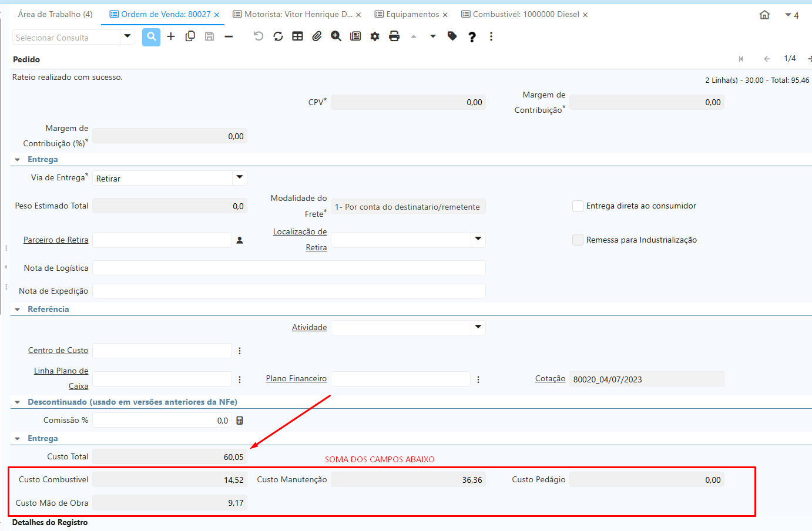Viewport: 812px width, 531px height.
Task: Toggle Remessa para Industrialização checkbox
Action: click(578, 240)
